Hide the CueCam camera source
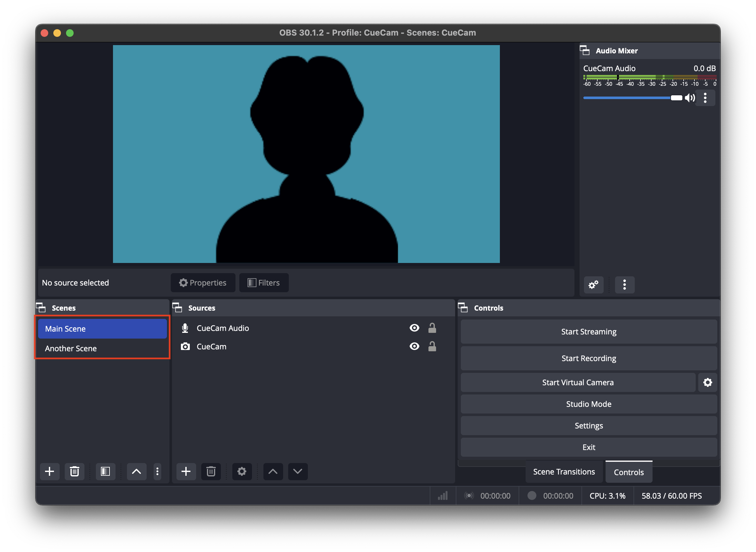The image size is (756, 552). point(414,346)
